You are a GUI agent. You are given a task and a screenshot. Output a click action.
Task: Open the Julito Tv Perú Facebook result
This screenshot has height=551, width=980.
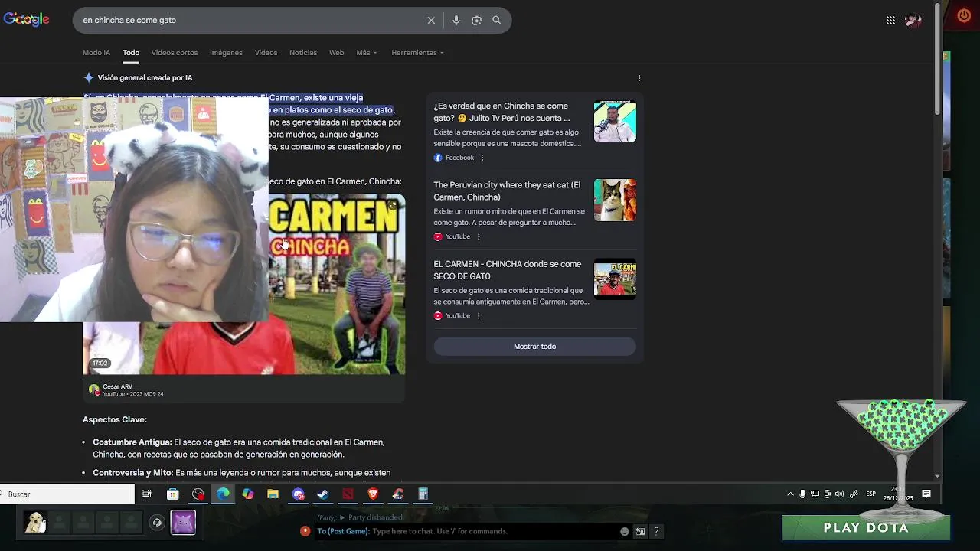[x=501, y=112]
